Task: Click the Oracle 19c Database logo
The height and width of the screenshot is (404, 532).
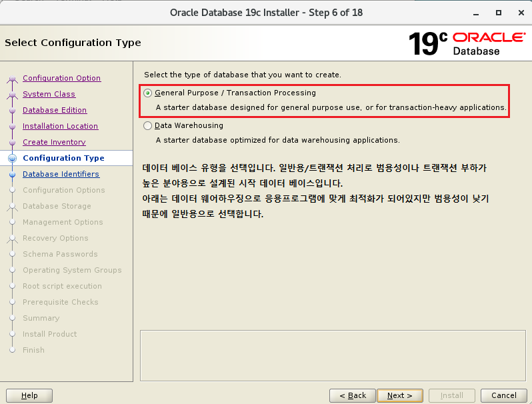Action: coord(467,43)
